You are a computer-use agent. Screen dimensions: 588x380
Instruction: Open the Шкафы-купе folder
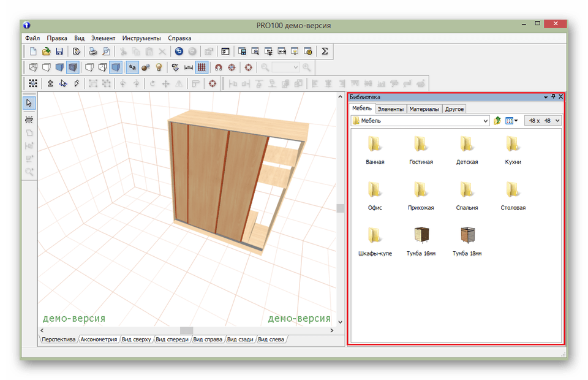point(375,241)
